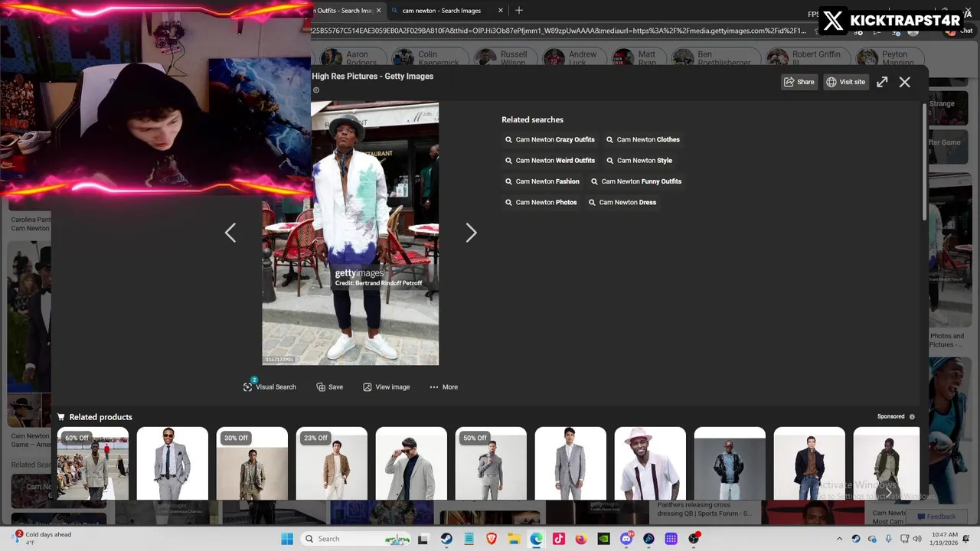The image size is (980, 551).
Task: Open Firefox from the taskbar
Action: pos(581,539)
